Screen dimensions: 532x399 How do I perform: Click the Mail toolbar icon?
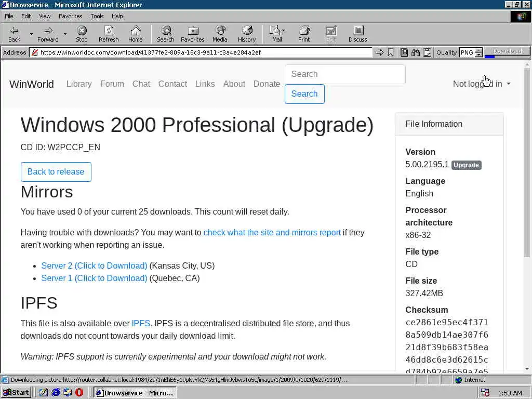pyautogui.click(x=275, y=34)
